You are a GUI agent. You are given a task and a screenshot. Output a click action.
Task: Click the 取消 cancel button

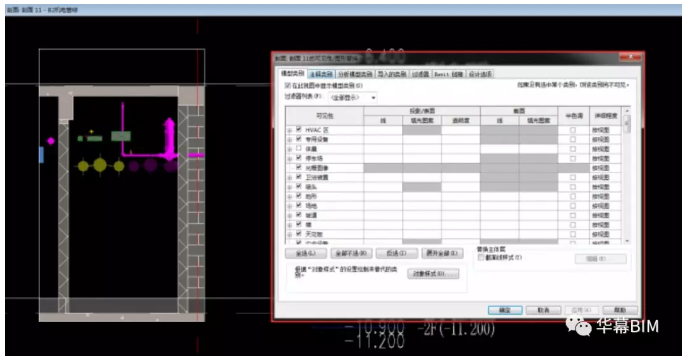[543, 310]
